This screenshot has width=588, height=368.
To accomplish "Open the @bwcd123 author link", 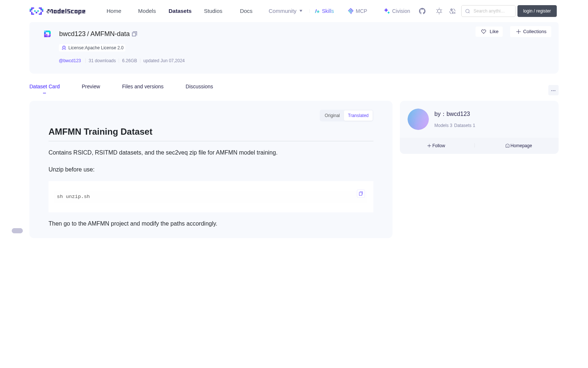I will (x=70, y=61).
